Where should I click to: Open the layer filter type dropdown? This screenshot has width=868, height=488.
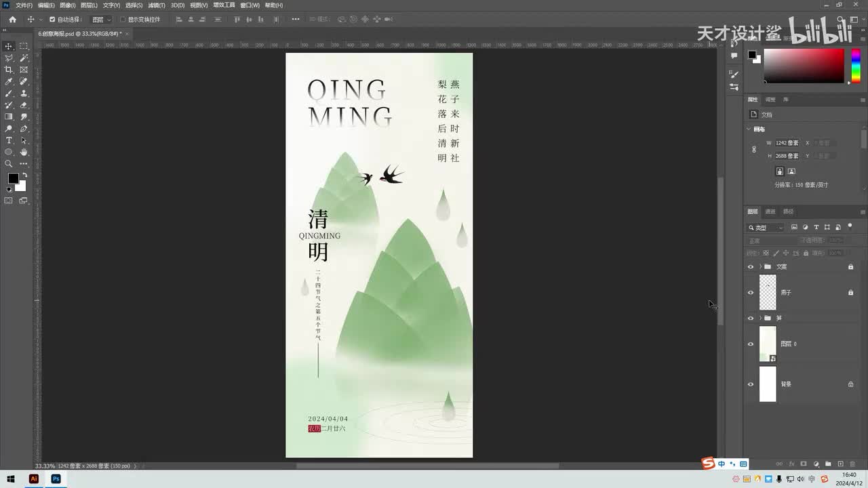click(x=766, y=228)
